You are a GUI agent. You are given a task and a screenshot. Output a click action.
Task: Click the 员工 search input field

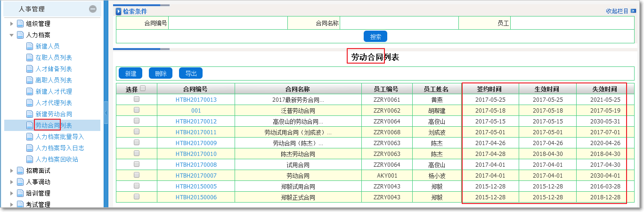pos(572,23)
